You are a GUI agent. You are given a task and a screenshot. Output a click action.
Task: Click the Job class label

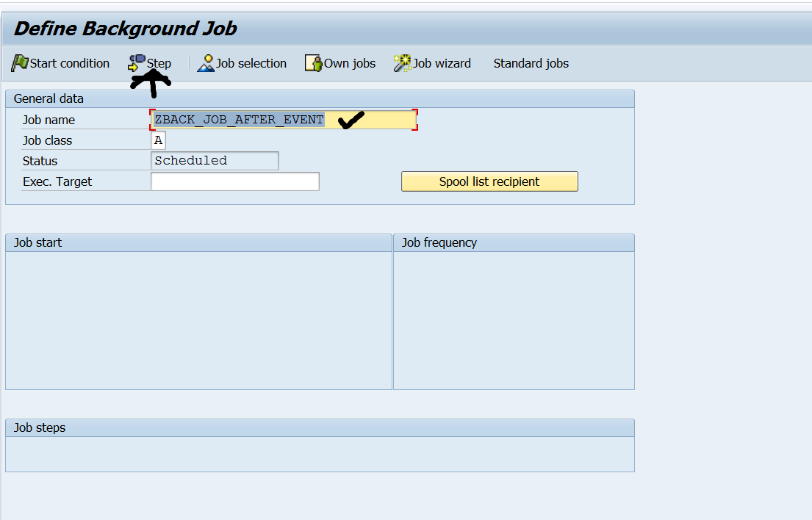pyautogui.click(x=47, y=141)
